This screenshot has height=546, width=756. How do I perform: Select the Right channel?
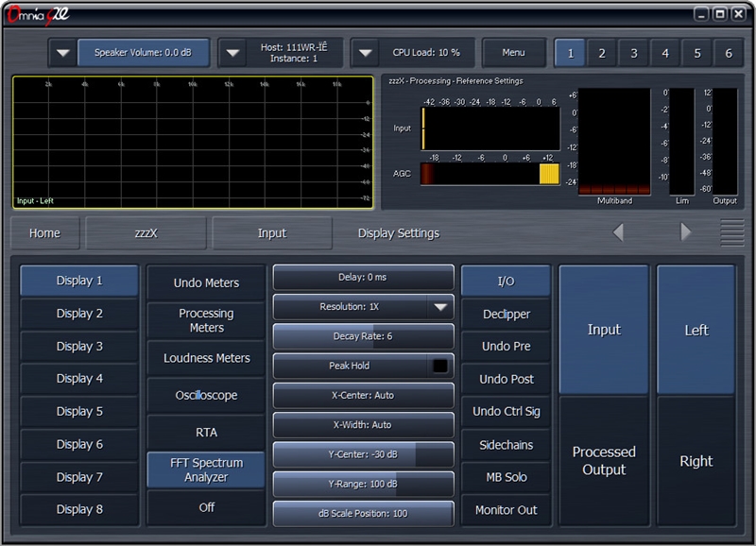pos(696,461)
